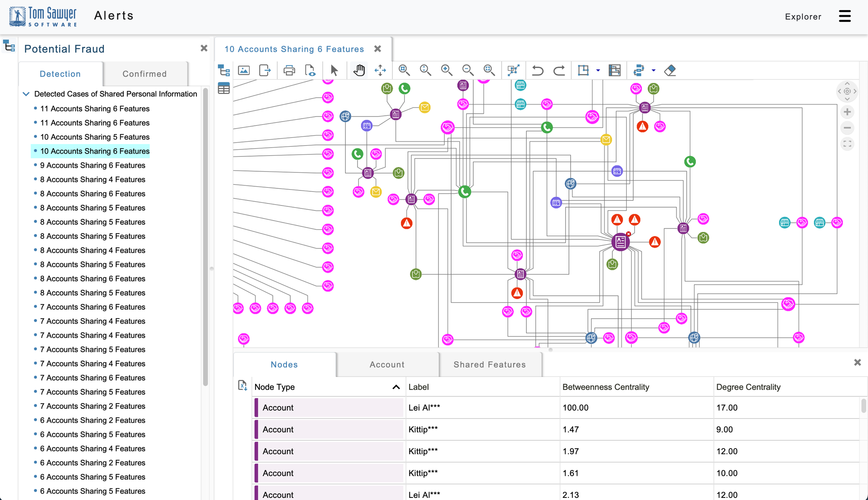The width and height of the screenshot is (868, 500).
Task: Toggle the table view icon left of graph
Action: (x=224, y=88)
